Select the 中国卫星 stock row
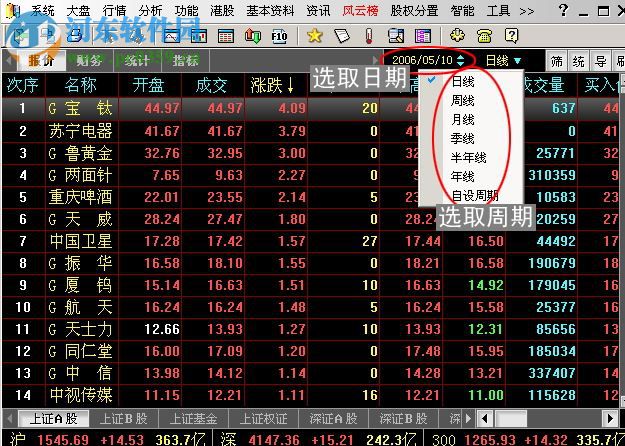Image resolution: width=625 pixels, height=446 pixels. (311, 241)
